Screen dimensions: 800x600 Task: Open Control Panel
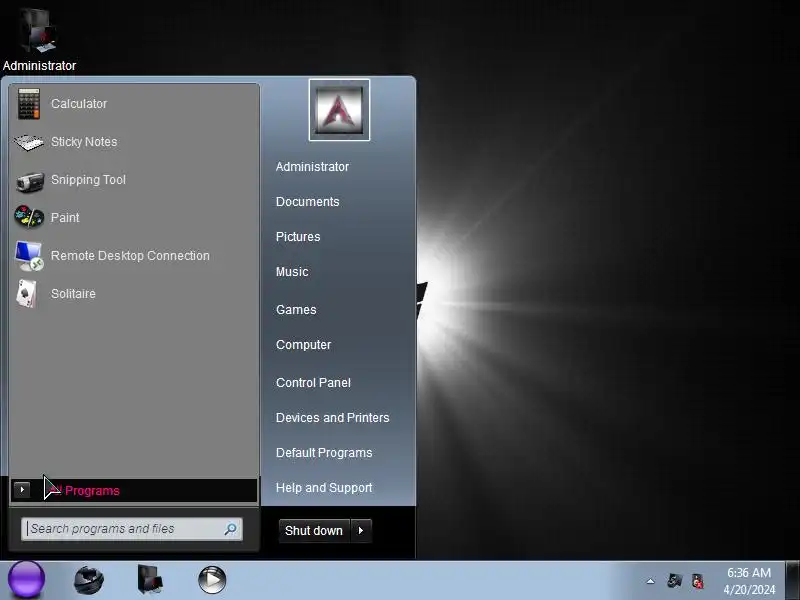pos(313,383)
